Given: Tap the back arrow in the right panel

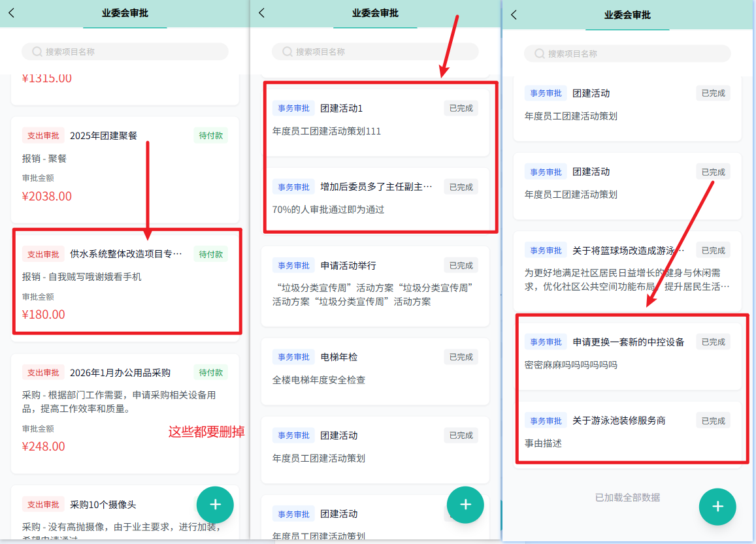Looking at the screenshot, I should [x=514, y=14].
